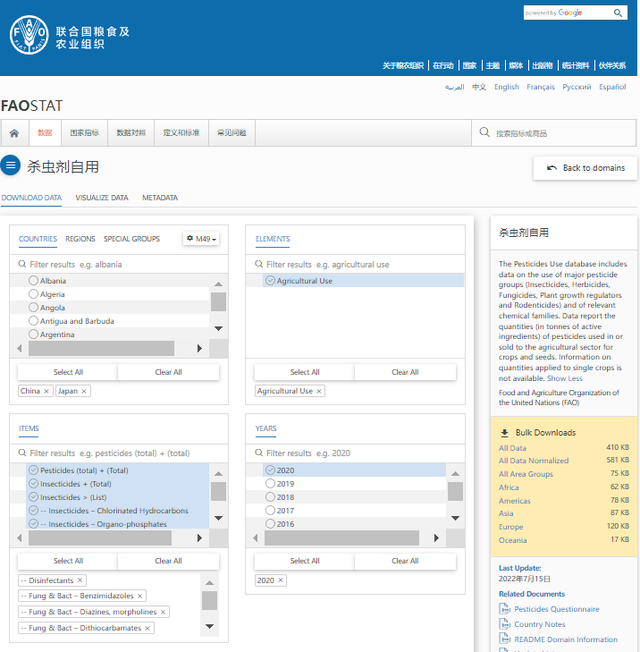Select the 2019 year option
The image size is (640, 652).
[x=270, y=484]
